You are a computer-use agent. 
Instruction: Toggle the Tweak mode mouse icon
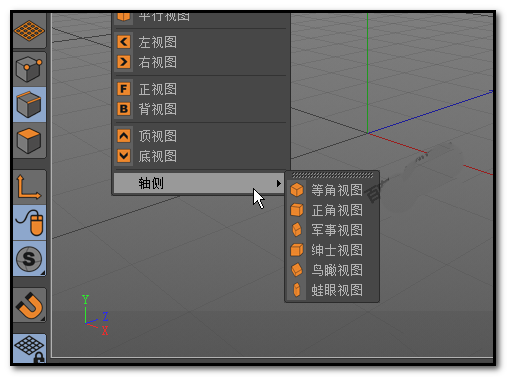point(29,222)
